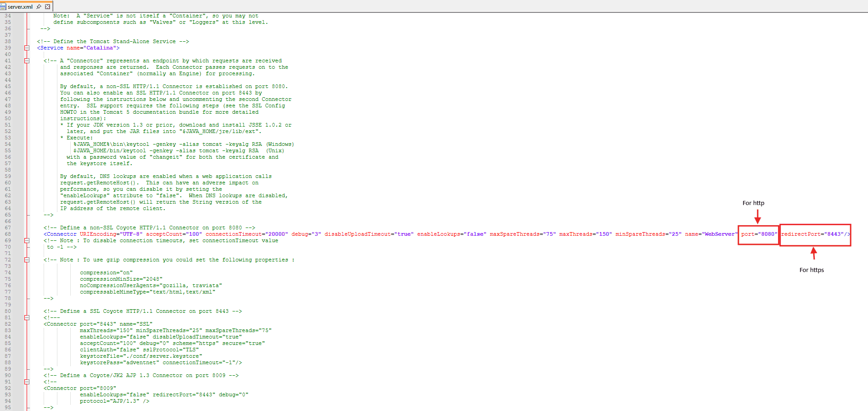The image size is (868, 411).
Task: Click the compression="on" text on line 74
Action: coord(106,272)
